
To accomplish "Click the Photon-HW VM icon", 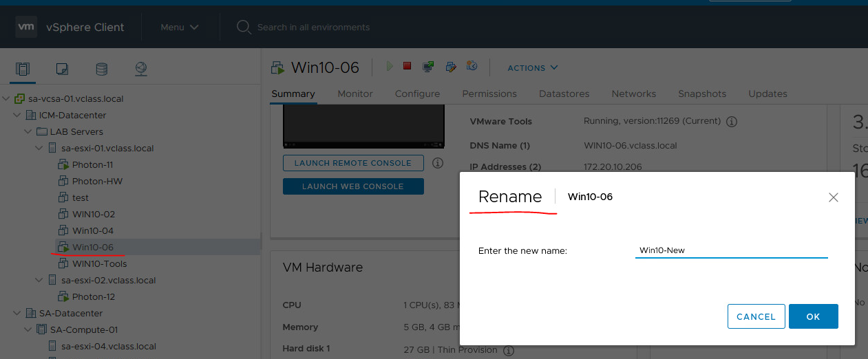I will (x=64, y=181).
